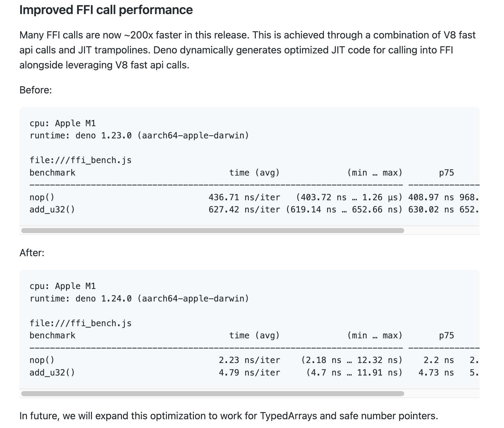This screenshot has height=428, width=504.
Task: Click the After code block horizontal scrollbar
Action: click(x=213, y=394)
